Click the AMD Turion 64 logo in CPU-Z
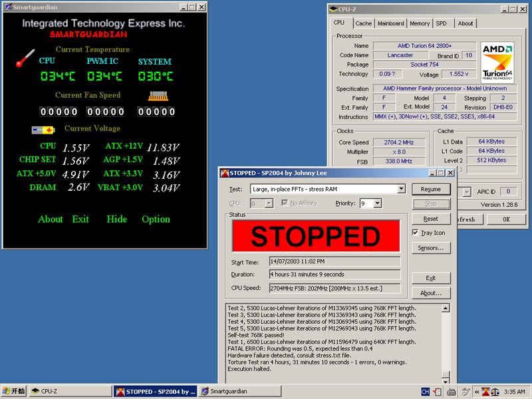This screenshot has width=532, height=399. (497, 63)
